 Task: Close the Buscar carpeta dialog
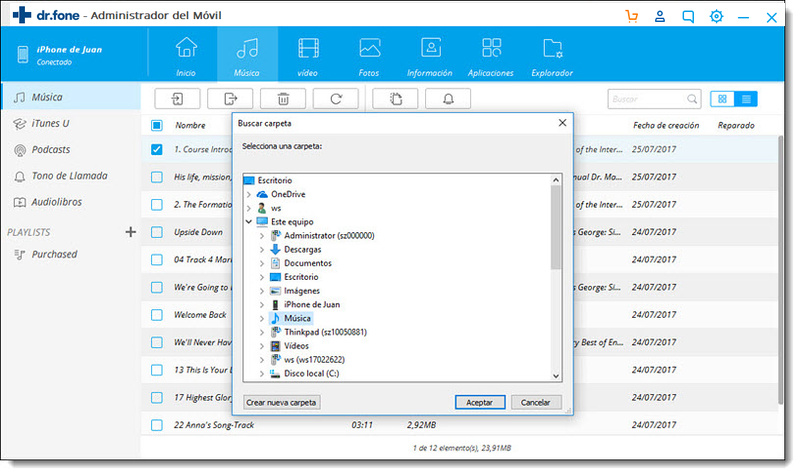562,123
